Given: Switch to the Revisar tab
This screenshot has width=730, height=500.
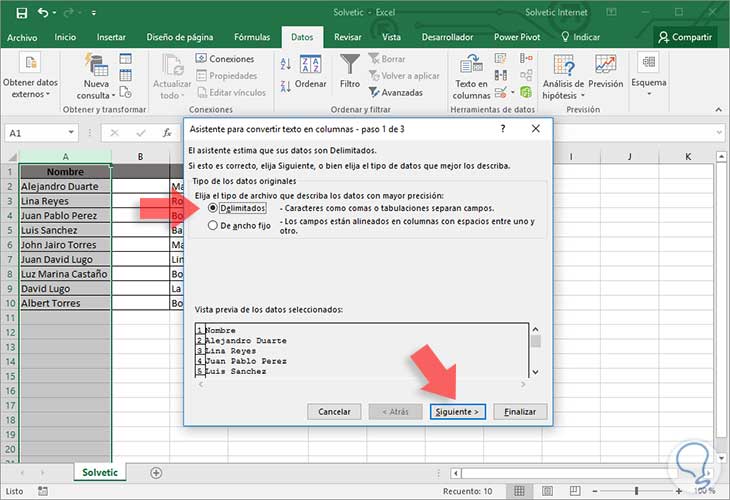Looking at the screenshot, I should click(x=347, y=37).
